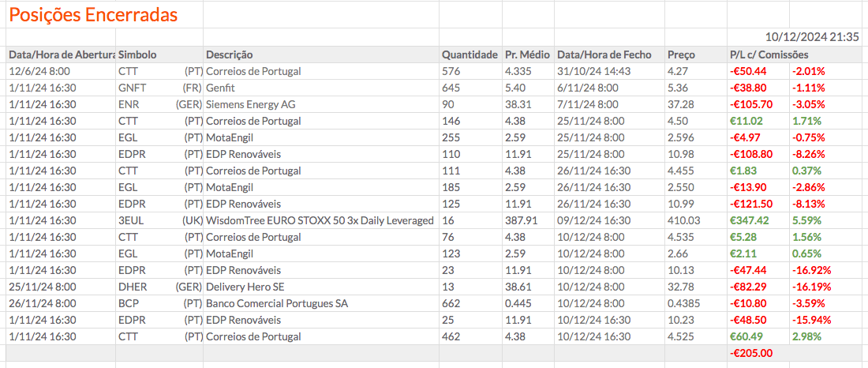Click the WisdomTree EURO STOXX 50 description

click(320, 220)
